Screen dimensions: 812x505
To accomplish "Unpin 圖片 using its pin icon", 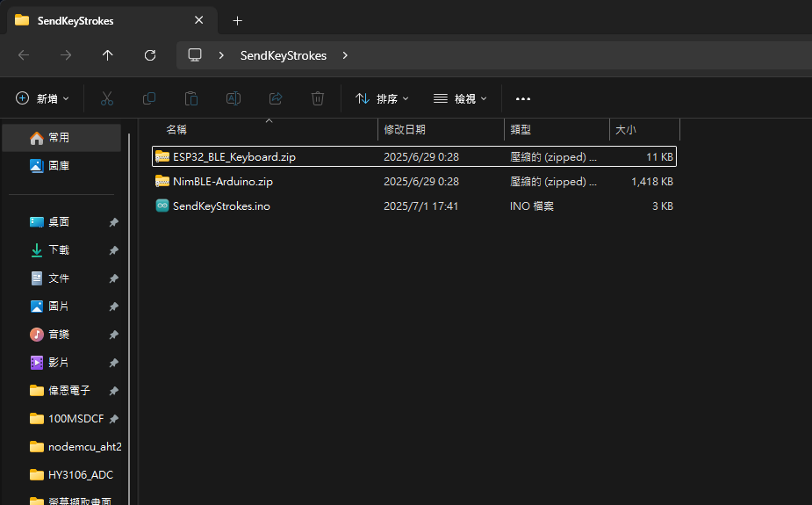I will coord(113,307).
